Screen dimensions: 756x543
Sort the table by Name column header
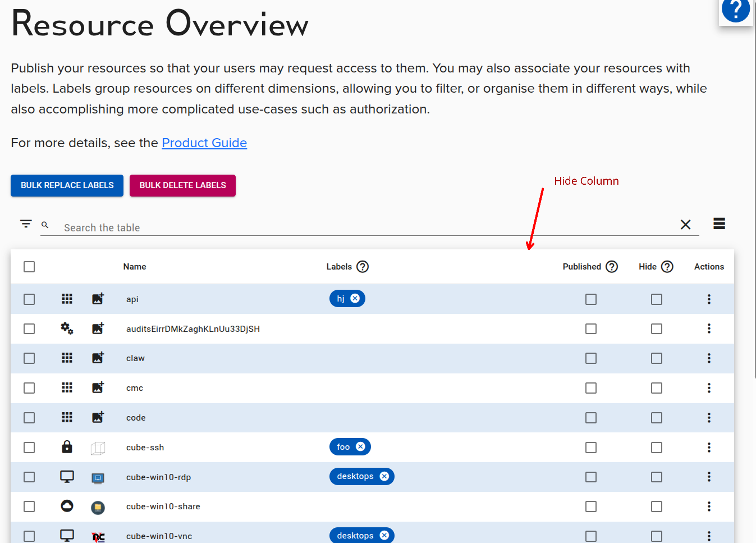click(x=135, y=267)
